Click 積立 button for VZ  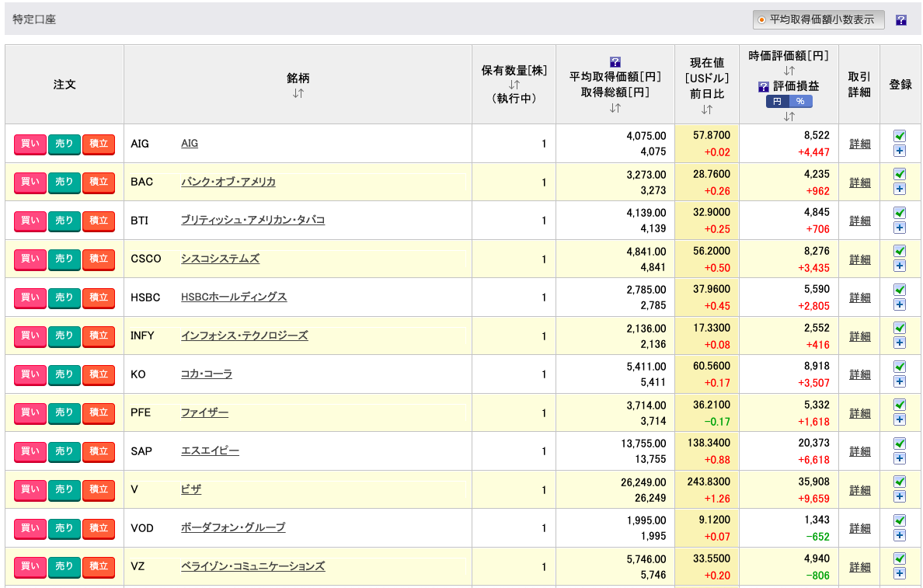click(99, 567)
